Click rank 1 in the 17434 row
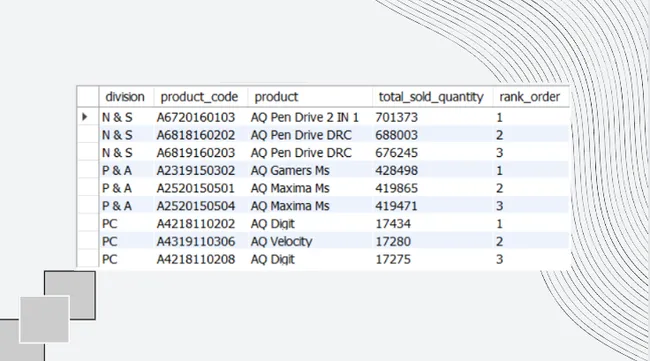 coord(500,224)
